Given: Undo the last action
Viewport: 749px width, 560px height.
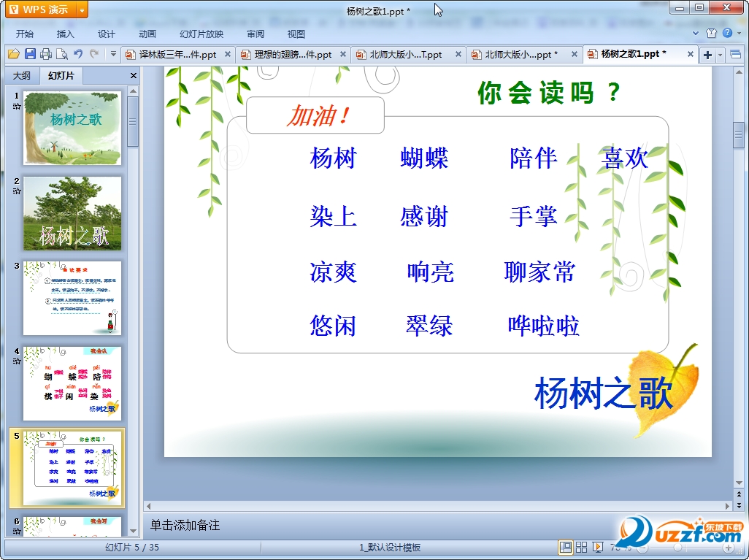Looking at the screenshot, I should [78, 54].
